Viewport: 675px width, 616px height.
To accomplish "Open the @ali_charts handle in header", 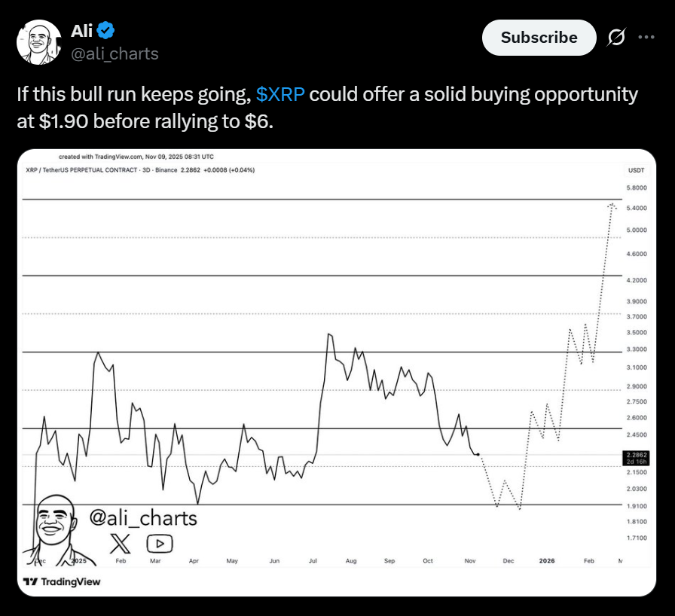I will point(115,53).
